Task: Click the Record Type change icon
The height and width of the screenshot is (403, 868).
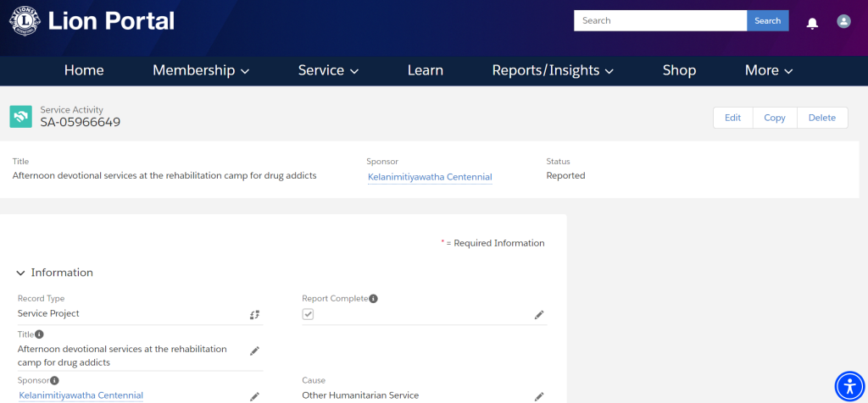Action: 254,315
